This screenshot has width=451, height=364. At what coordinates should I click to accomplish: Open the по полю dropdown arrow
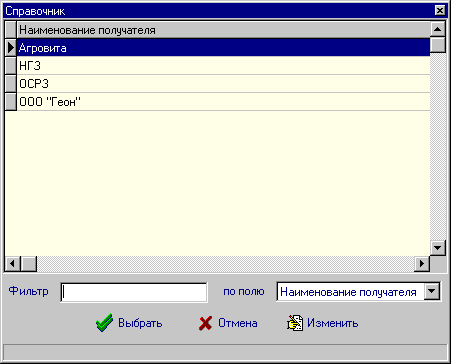click(432, 291)
